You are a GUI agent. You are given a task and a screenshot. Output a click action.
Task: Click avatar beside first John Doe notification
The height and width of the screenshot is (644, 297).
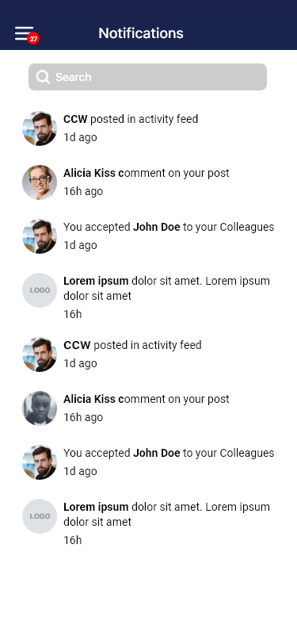40,236
